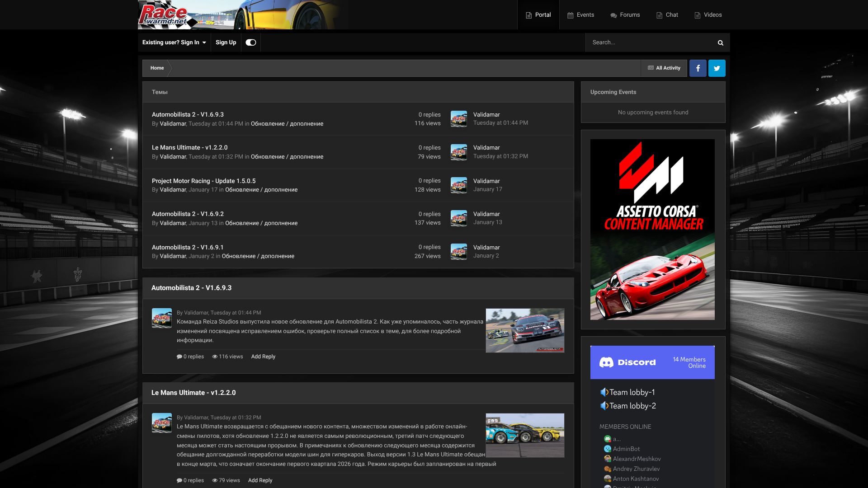The image size is (868, 488).
Task: Click the views eye icon under Le Mans article
Action: [215, 480]
